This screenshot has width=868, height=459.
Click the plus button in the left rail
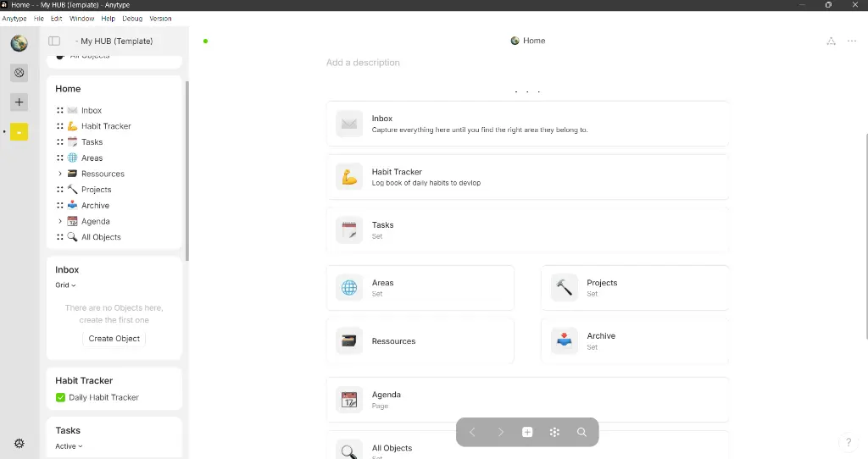(19, 102)
